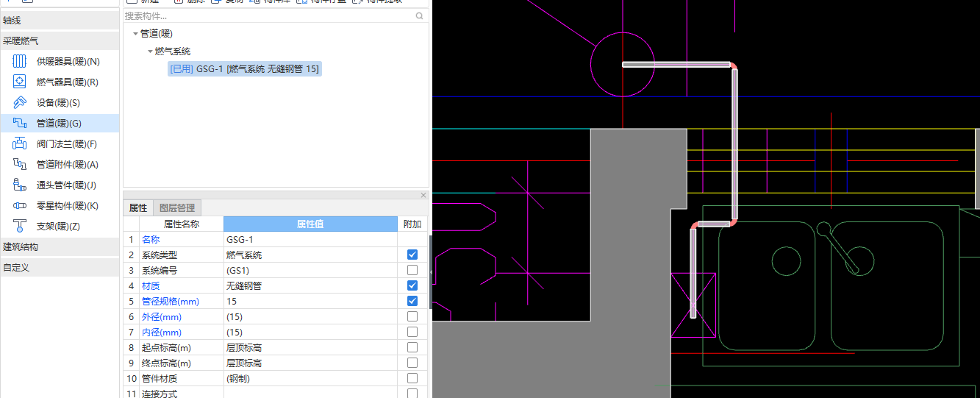Image resolution: width=980 pixels, height=398 pixels.
Task: Click the magenta crossed-box valve symbol
Action: pos(693,305)
